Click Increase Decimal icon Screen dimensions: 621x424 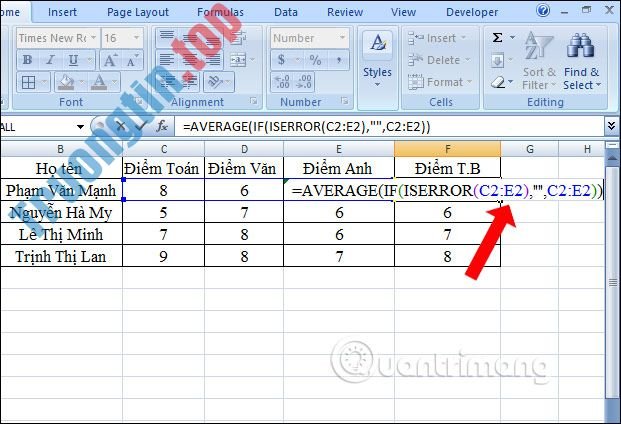coord(282,82)
